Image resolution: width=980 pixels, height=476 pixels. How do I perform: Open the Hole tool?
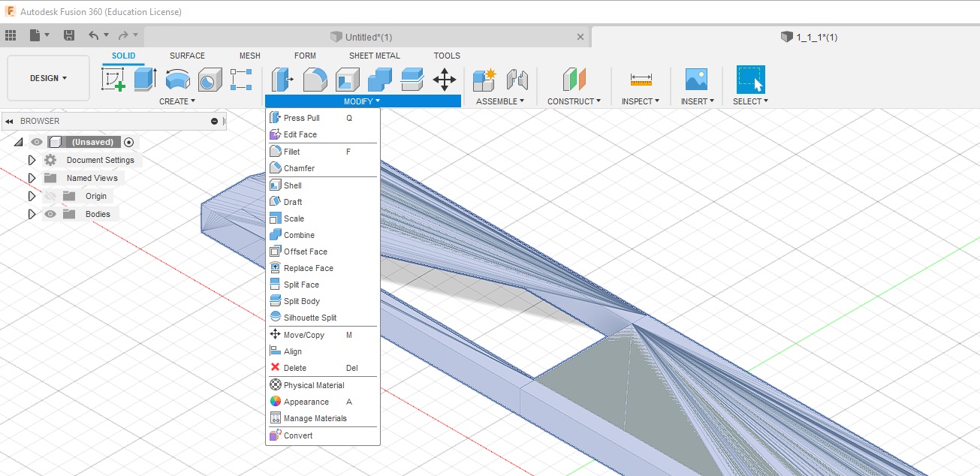pyautogui.click(x=210, y=79)
